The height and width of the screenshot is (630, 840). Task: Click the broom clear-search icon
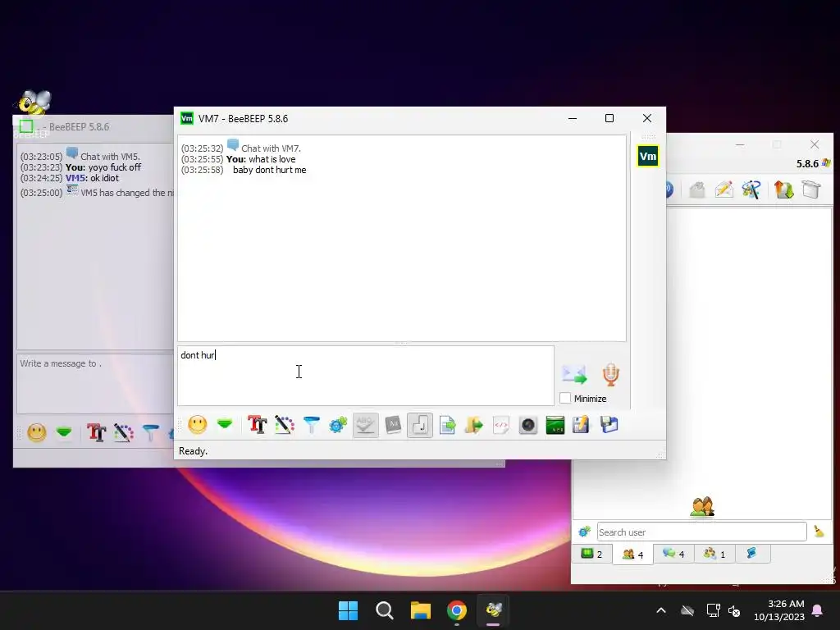click(x=819, y=532)
